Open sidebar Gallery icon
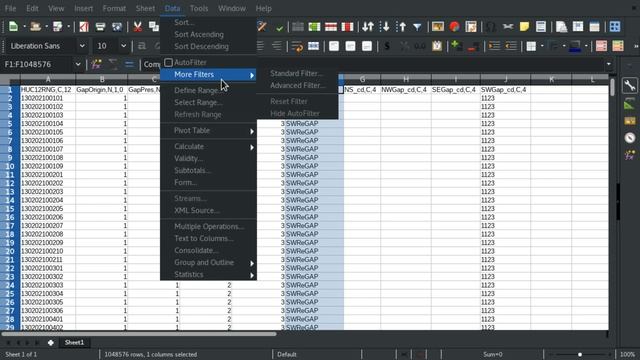Image resolution: width=640 pixels, height=360 pixels. coord(630,121)
